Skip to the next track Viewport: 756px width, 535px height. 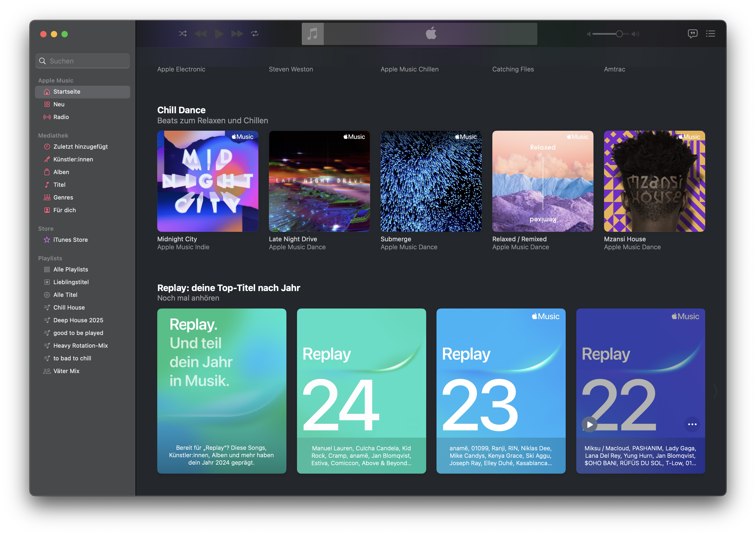point(237,34)
